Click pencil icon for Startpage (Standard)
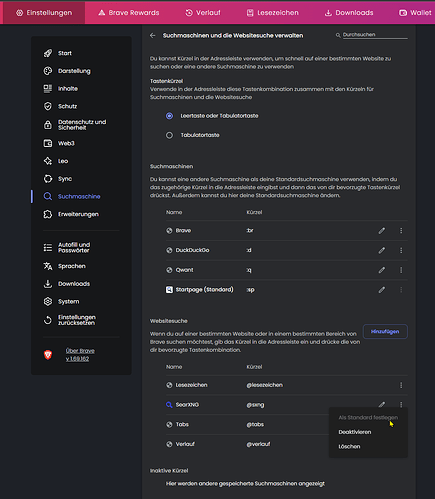 382,290
